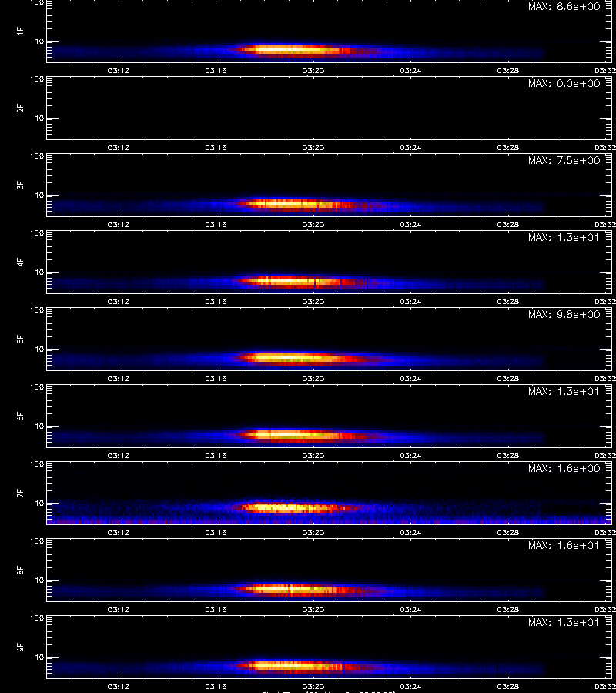The width and height of the screenshot is (616, 693).
Task: Click the 100 y-axis label of the 3F panel
Action: pos(37,156)
